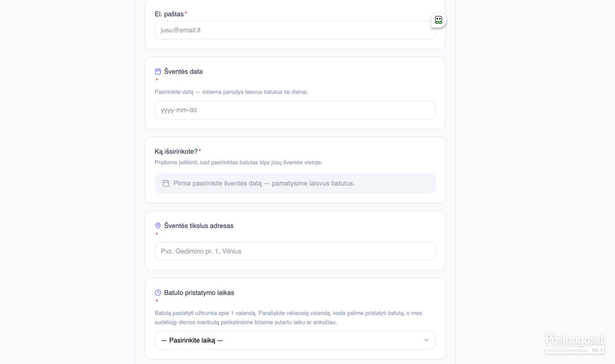Click the Pirma pasirinkite šventės datą notice

[295, 183]
